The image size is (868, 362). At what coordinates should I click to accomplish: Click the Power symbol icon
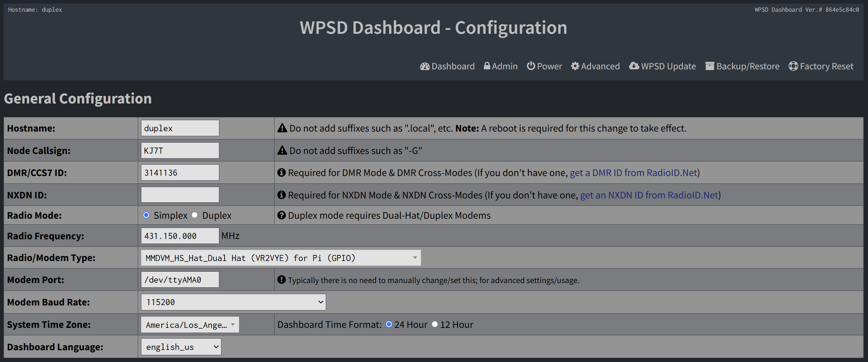(x=531, y=66)
